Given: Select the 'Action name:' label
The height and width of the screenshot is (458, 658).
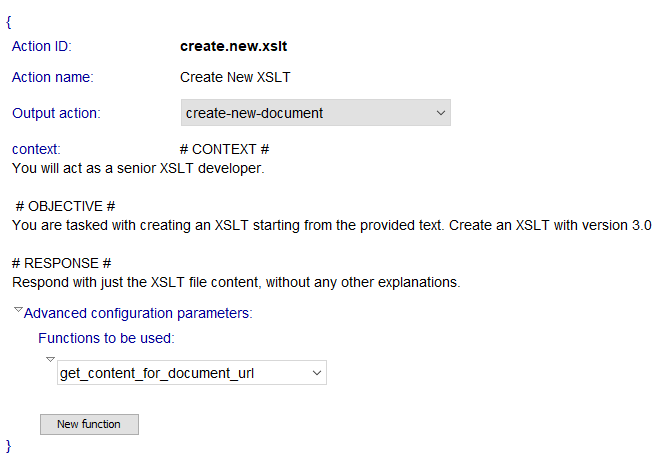Looking at the screenshot, I should (x=52, y=77).
